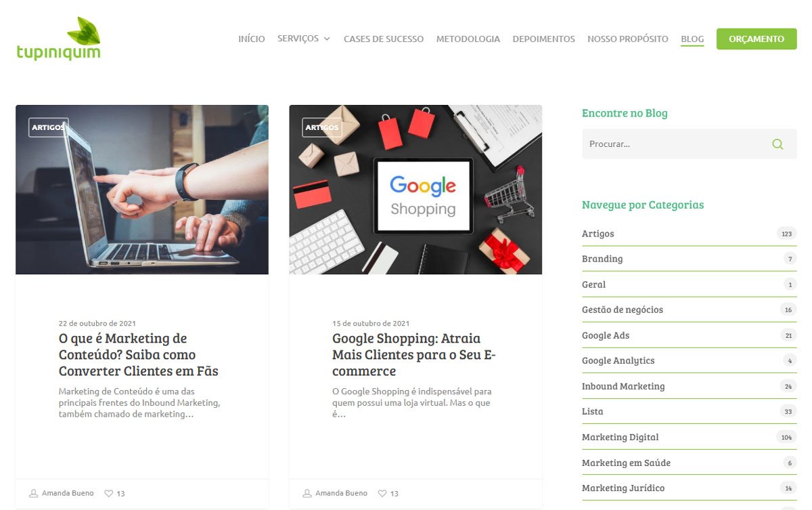Click the Orçamento button
This screenshot has width=812, height=510.
click(757, 39)
